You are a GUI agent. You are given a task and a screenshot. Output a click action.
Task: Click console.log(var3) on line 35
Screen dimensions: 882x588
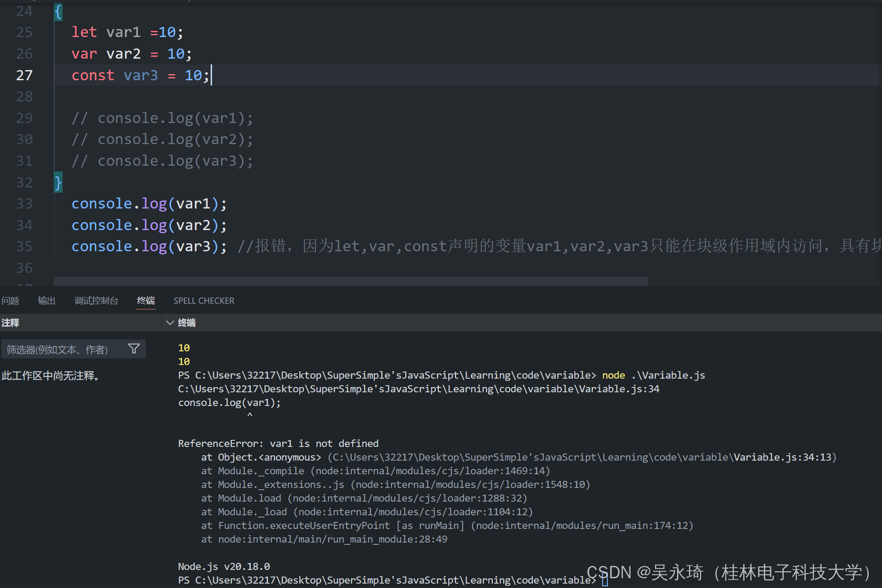pos(149,246)
